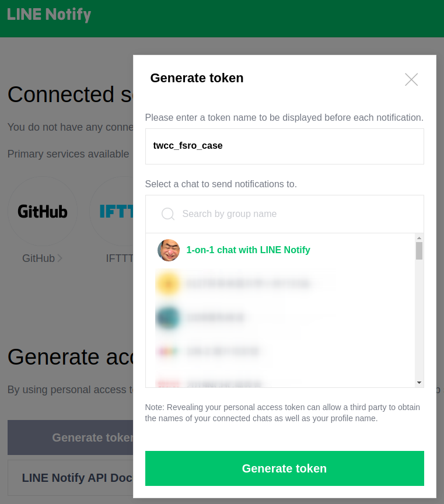444x504 pixels.
Task: Click the magnifier search icon
Action: point(168,214)
